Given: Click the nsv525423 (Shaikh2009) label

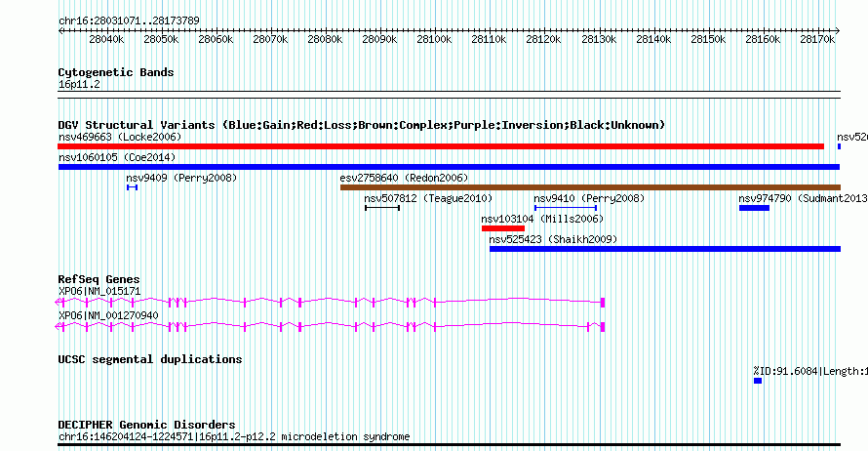Looking at the screenshot, I should (553, 239).
